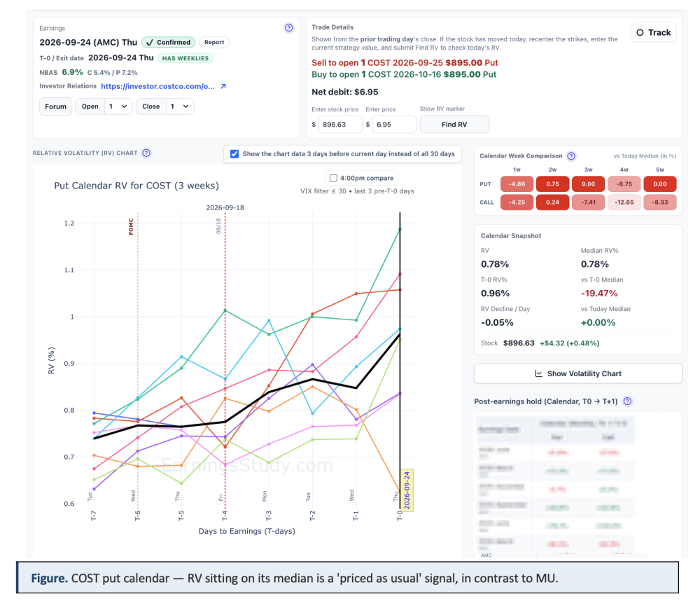The image size is (700, 606).
Task: Click the Relative Volatility chart help icon
Action: (146, 153)
